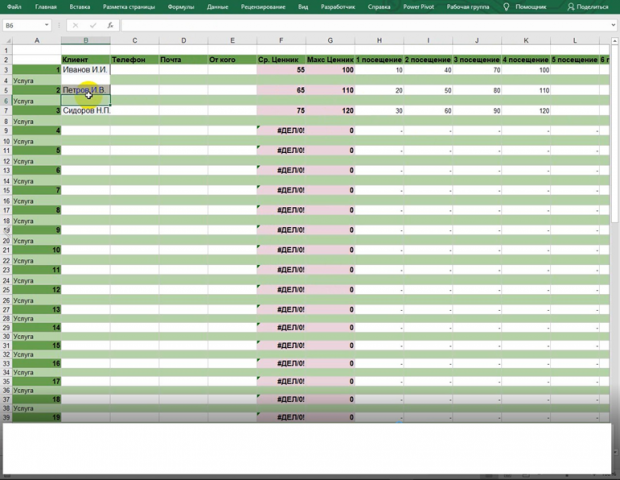Select the cell with Иванов И.И.
Screen dimensions: 620x480
tap(86, 70)
